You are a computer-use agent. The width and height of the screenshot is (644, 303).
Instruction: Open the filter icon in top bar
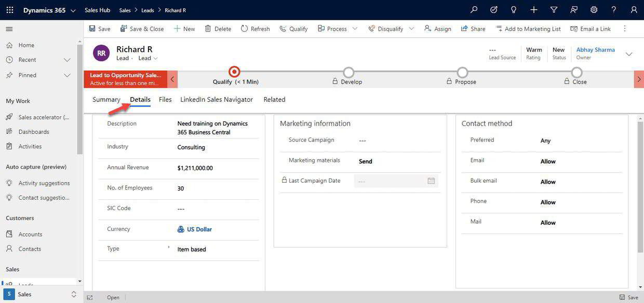553,9
